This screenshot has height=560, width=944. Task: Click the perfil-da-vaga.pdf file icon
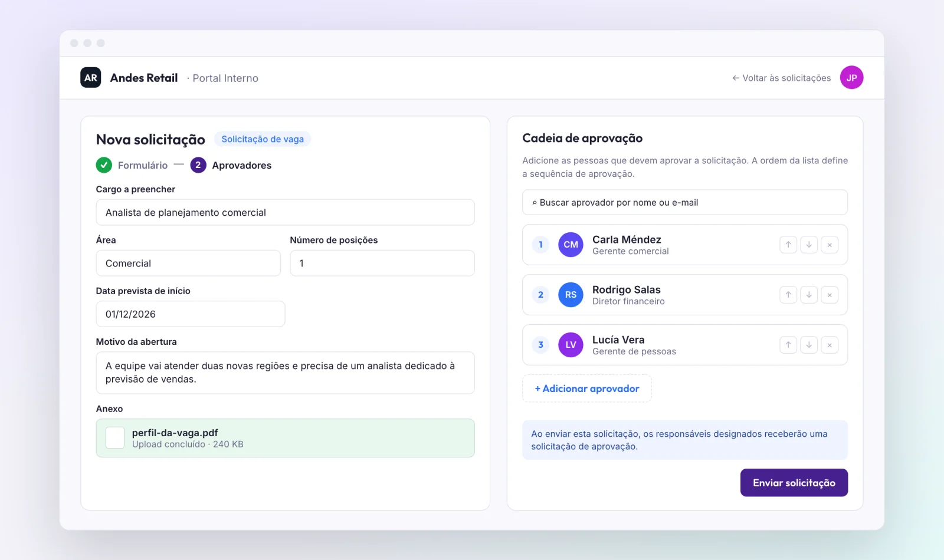coord(115,438)
